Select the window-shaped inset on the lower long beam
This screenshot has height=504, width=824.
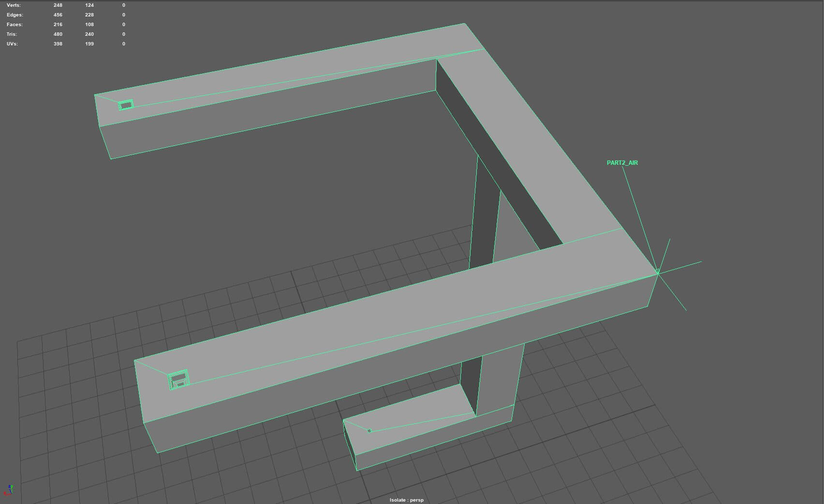pyautogui.click(x=178, y=379)
